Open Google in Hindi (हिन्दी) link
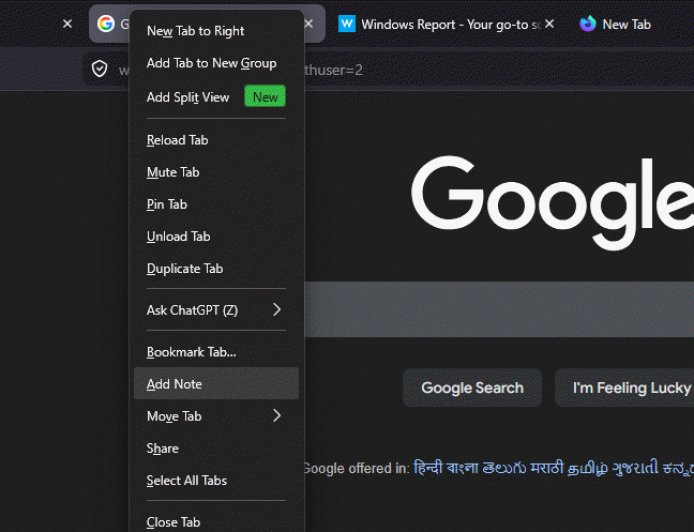The height and width of the screenshot is (532, 694). [x=428, y=468]
